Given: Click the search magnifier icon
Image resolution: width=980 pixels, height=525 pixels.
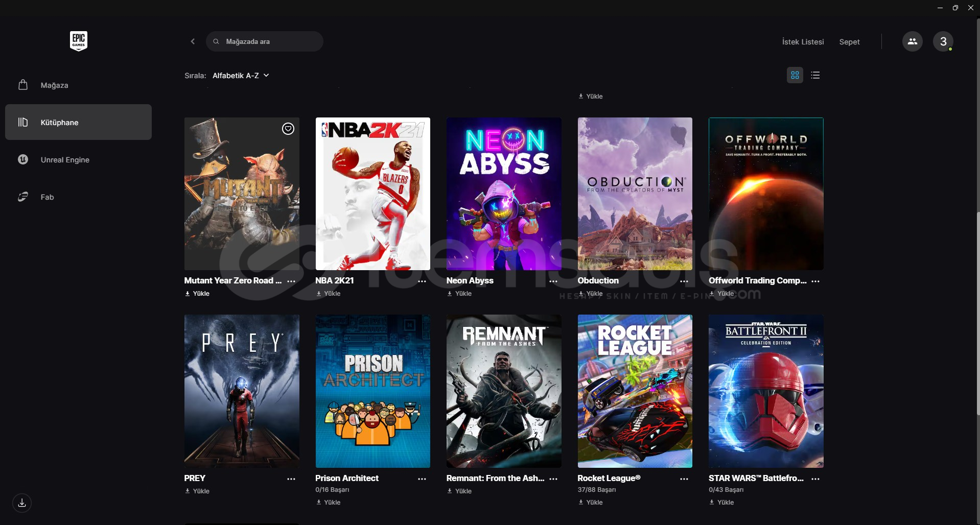Looking at the screenshot, I should pyautogui.click(x=216, y=41).
